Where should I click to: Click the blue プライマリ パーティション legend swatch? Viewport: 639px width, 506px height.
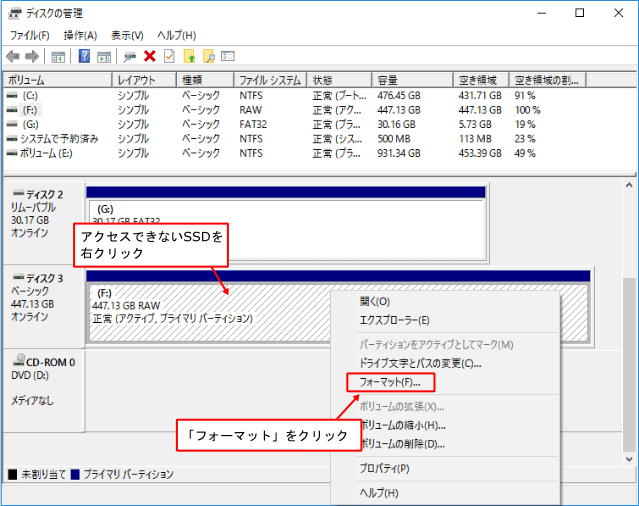[x=75, y=474]
